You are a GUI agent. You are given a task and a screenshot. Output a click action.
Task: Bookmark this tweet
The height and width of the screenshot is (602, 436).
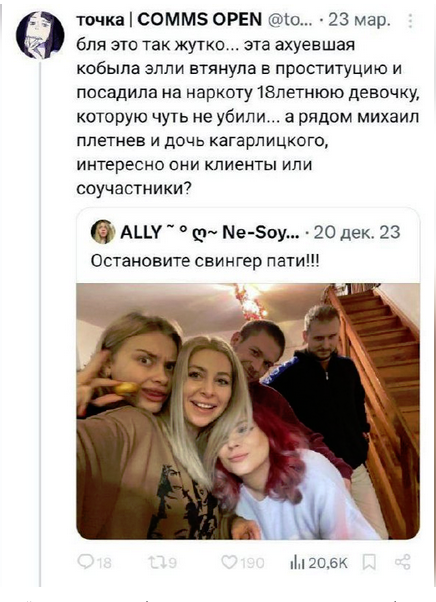[x=369, y=563]
